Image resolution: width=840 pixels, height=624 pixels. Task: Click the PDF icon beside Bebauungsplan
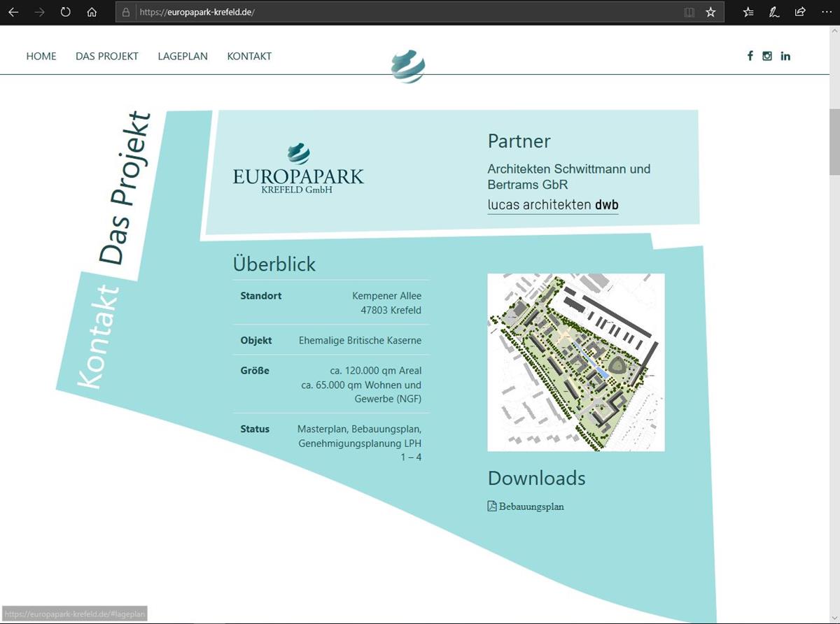tap(492, 506)
